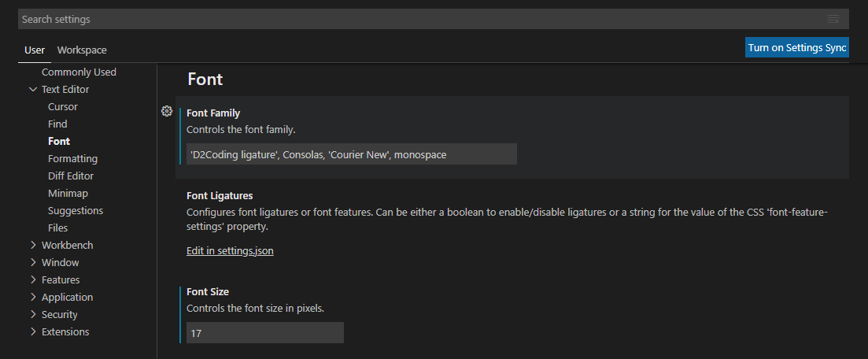Expand the Workbench section chevron
The width and height of the screenshot is (868, 359).
(33, 245)
